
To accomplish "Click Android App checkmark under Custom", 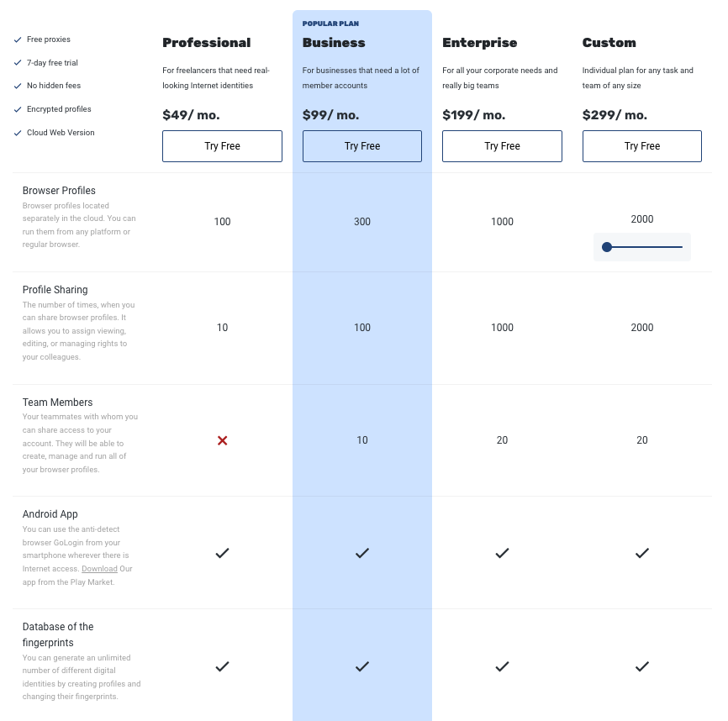I will pos(642,553).
